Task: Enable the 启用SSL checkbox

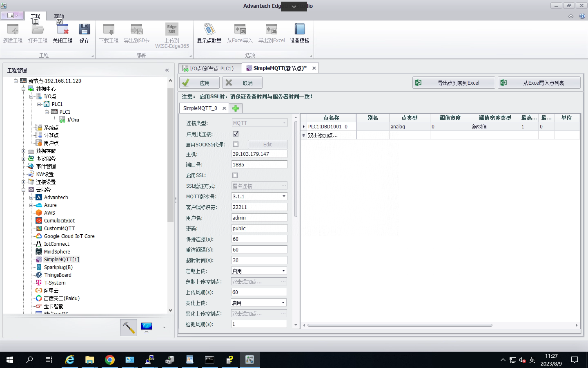Action: click(235, 175)
